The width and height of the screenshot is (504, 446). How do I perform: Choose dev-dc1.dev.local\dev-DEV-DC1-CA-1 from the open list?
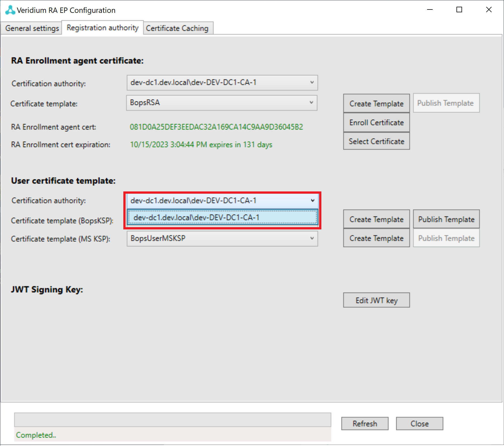[x=222, y=217]
